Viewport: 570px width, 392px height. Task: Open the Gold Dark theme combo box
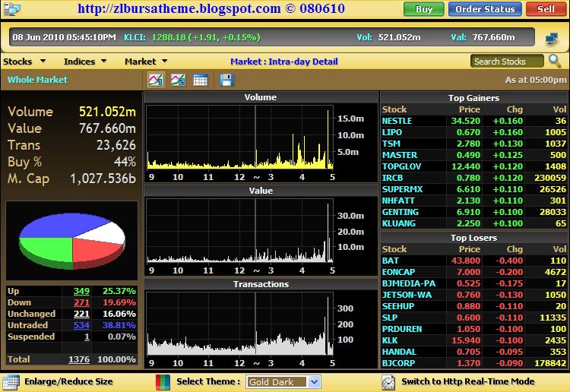(x=283, y=382)
